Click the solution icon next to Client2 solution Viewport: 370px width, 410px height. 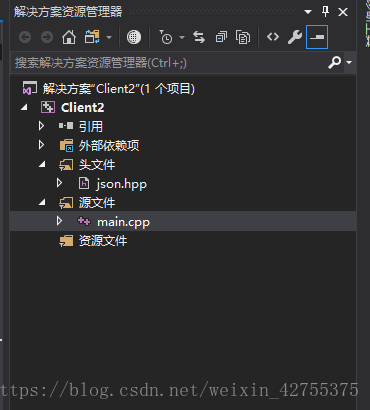30,89
